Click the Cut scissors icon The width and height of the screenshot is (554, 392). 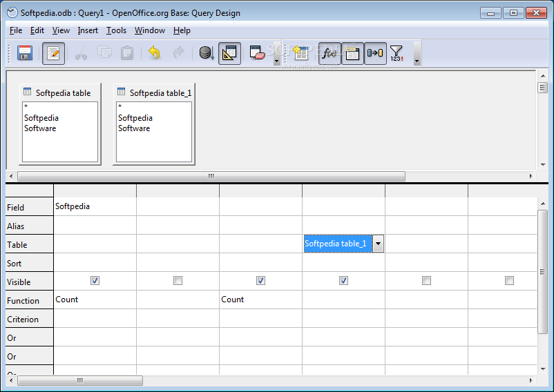(82, 53)
